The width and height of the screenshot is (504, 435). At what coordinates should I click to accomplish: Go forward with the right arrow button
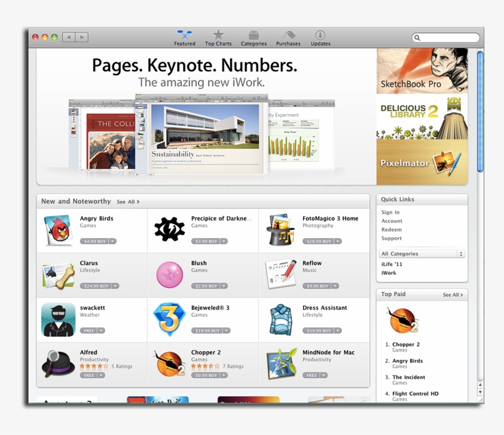tap(82, 37)
